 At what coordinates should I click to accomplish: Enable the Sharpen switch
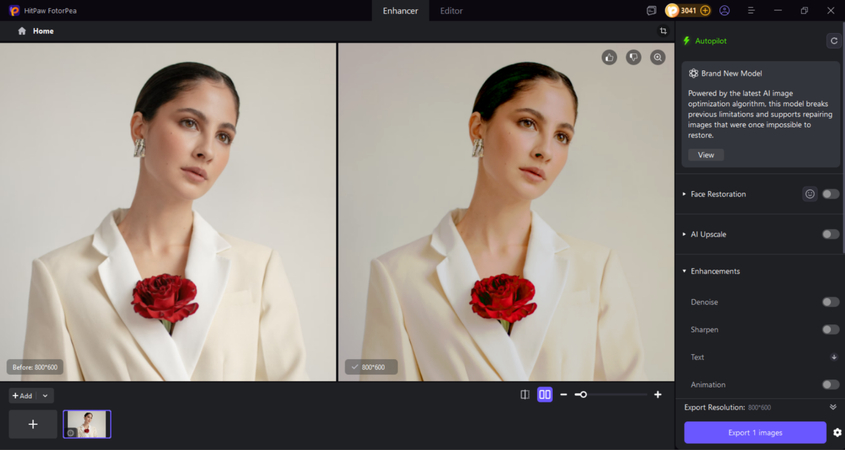[830, 329]
